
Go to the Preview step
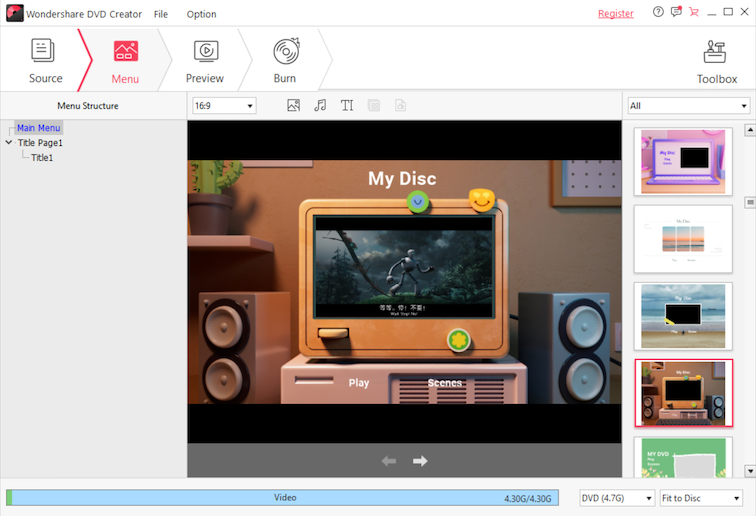pos(205,61)
